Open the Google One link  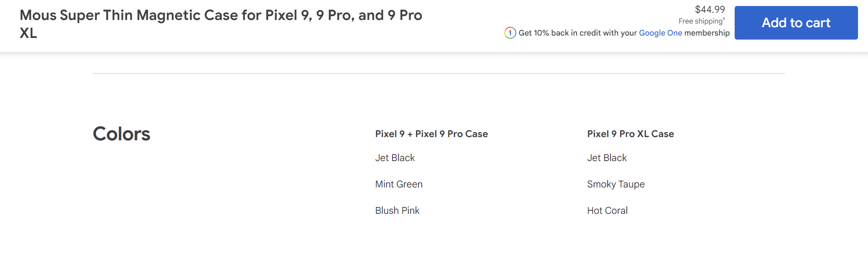(x=660, y=33)
